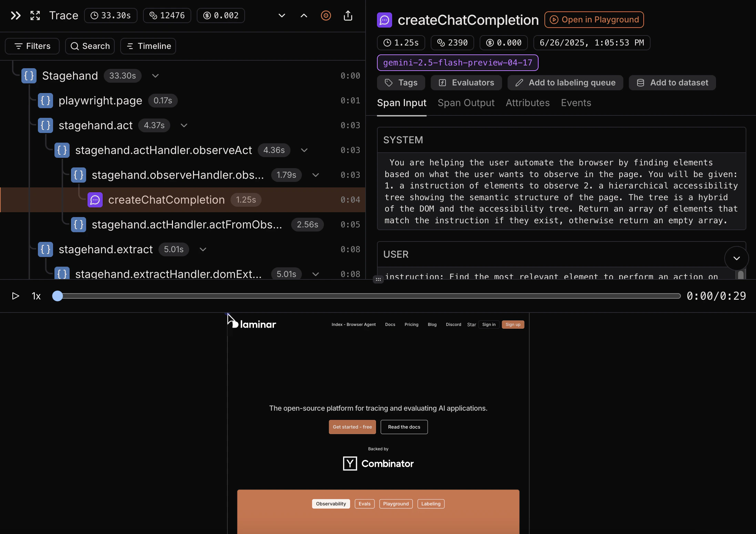Collapse the stagehand.extract span
The height and width of the screenshot is (534, 756).
(x=203, y=249)
